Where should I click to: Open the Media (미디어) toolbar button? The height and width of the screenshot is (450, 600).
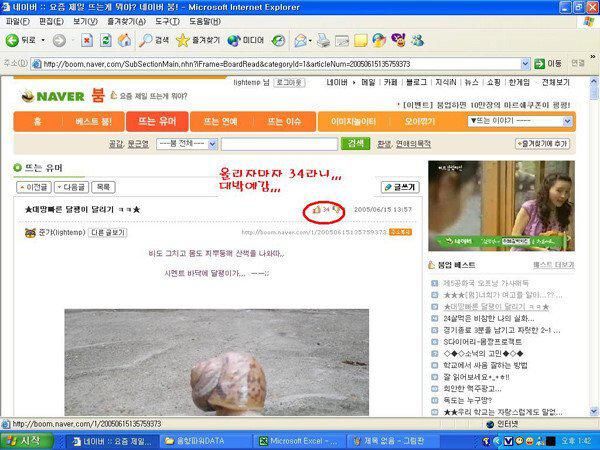[245, 40]
